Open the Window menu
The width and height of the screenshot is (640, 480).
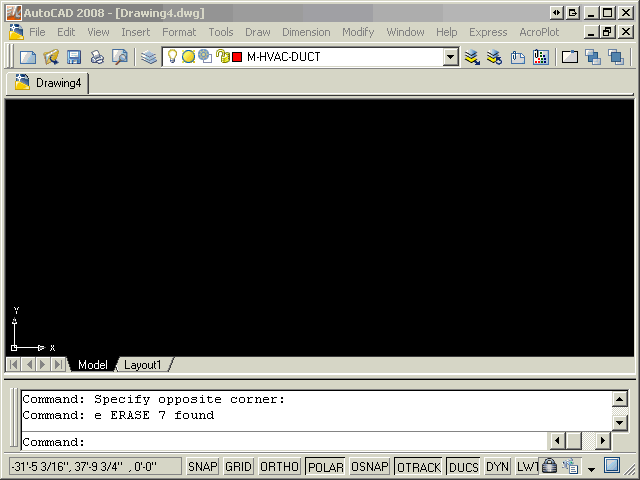[405, 32]
